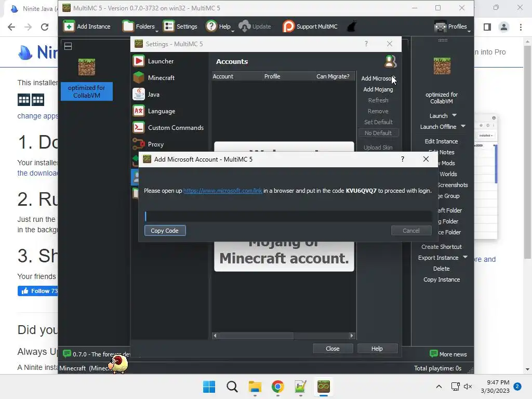Click Delete in instance side panel
The width and height of the screenshot is (532, 399).
pyautogui.click(x=441, y=269)
